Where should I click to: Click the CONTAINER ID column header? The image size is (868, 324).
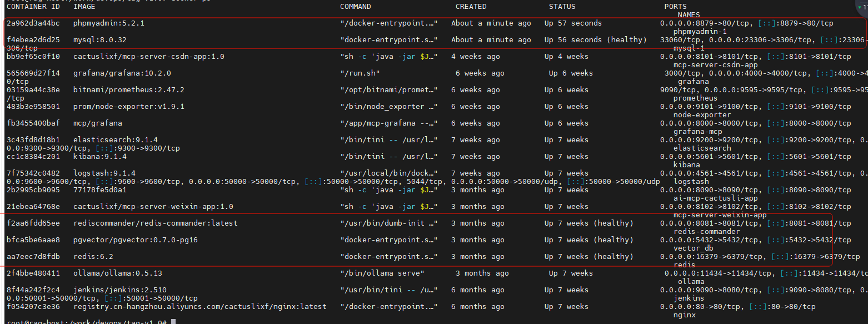pos(33,7)
